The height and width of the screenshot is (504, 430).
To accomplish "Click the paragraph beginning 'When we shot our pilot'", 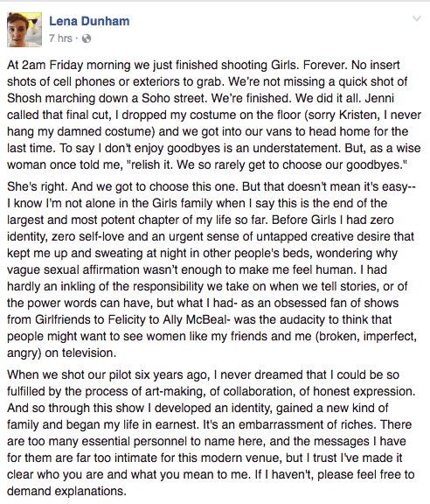I will click(212, 433).
